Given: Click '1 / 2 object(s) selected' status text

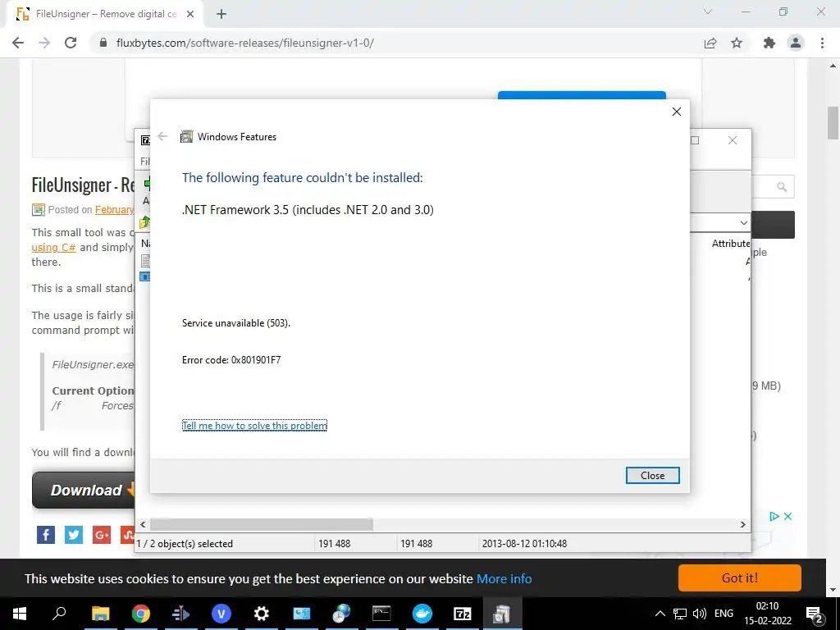Looking at the screenshot, I should point(185,543).
